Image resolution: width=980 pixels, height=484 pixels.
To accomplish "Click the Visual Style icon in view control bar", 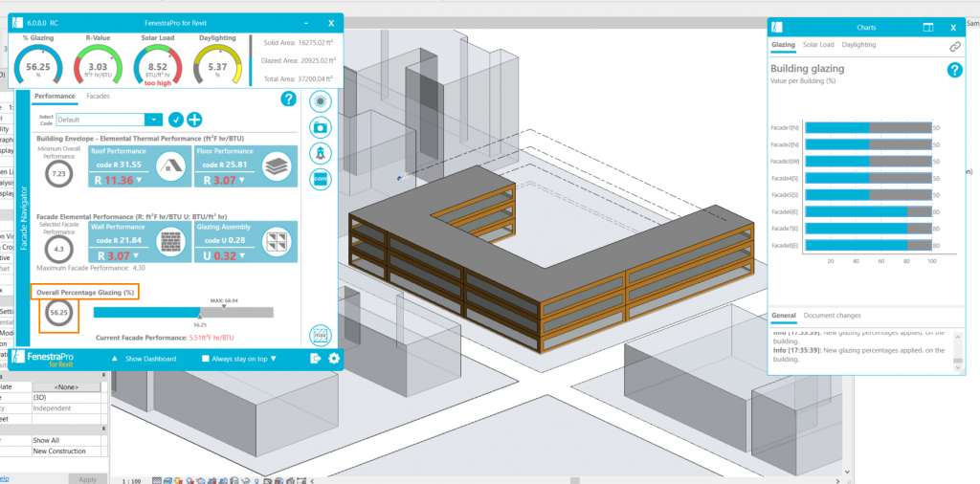I will click(x=168, y=480).
